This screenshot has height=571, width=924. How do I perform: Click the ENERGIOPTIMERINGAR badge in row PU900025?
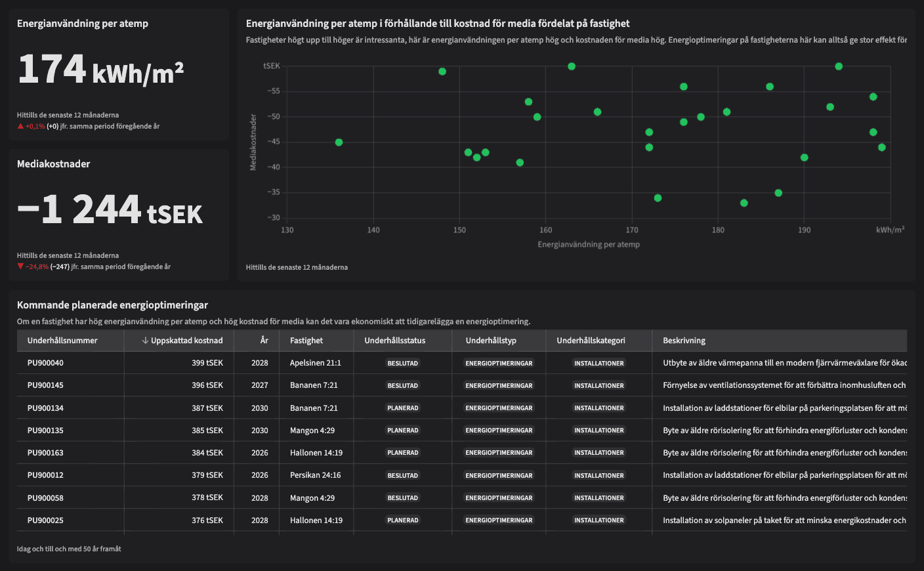tap(499, 520)
